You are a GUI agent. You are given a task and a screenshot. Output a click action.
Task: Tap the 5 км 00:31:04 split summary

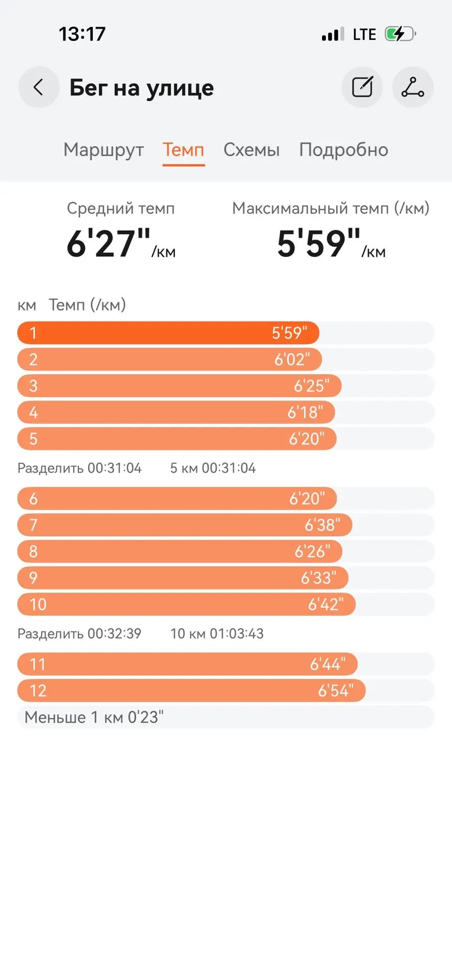tap(213, 468)
